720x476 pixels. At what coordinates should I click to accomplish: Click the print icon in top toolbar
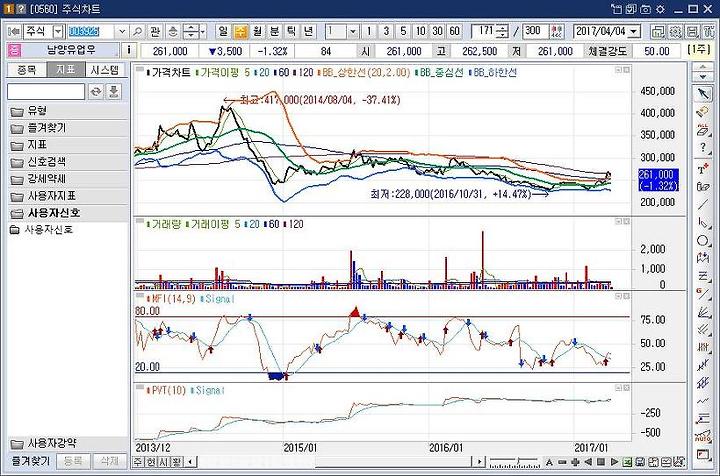point(692,32)
